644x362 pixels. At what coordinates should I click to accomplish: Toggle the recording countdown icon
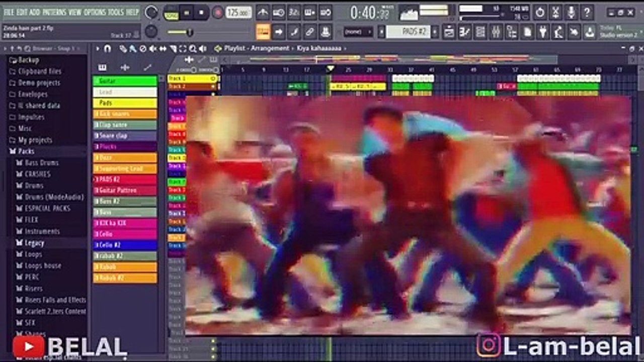pos(294,12)
